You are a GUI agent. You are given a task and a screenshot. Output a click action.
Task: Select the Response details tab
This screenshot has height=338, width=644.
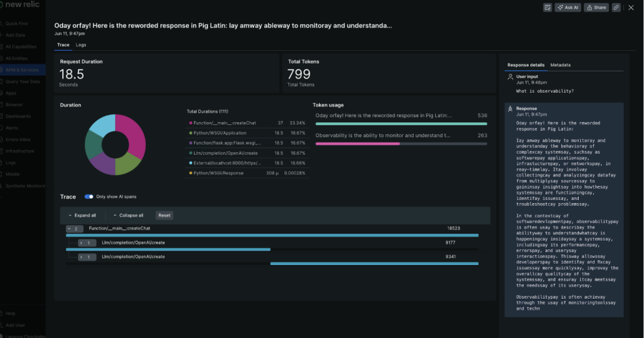coord(526,65)
